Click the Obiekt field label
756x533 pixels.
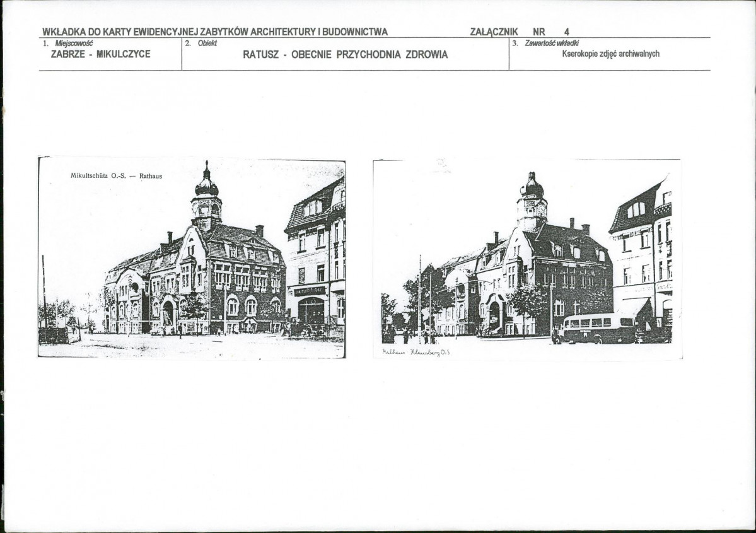206,44
